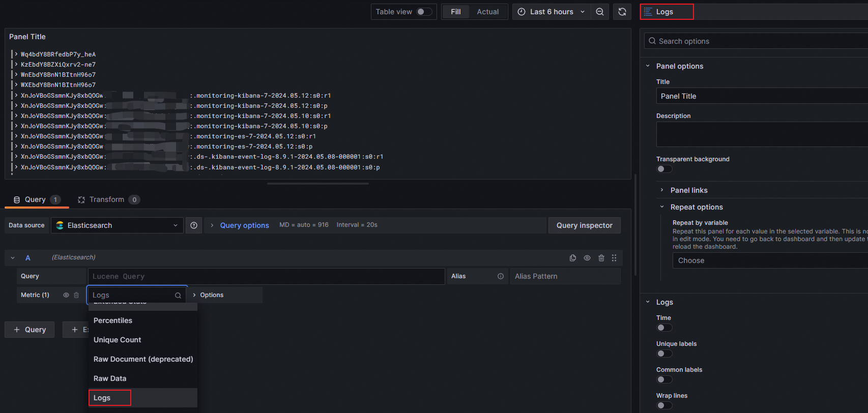The image size is (868, 413).
Task: Select Raw Data from metric list
Action: point(110,378)
